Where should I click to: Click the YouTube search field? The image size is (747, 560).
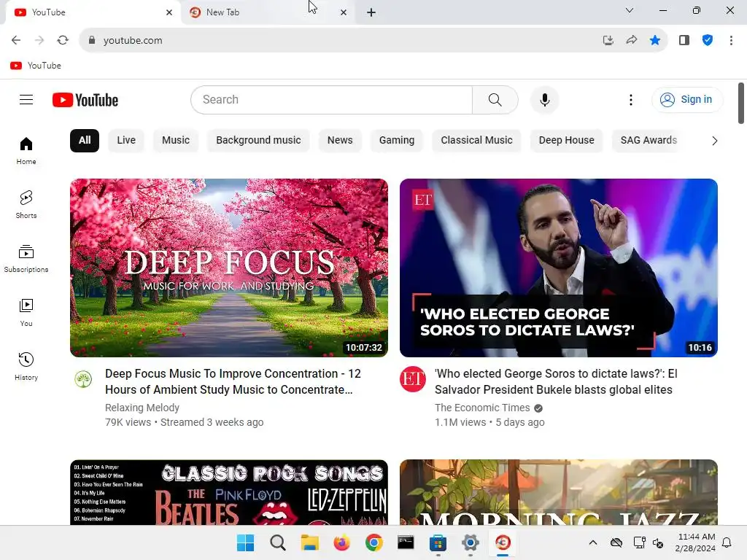coord(332,99)
